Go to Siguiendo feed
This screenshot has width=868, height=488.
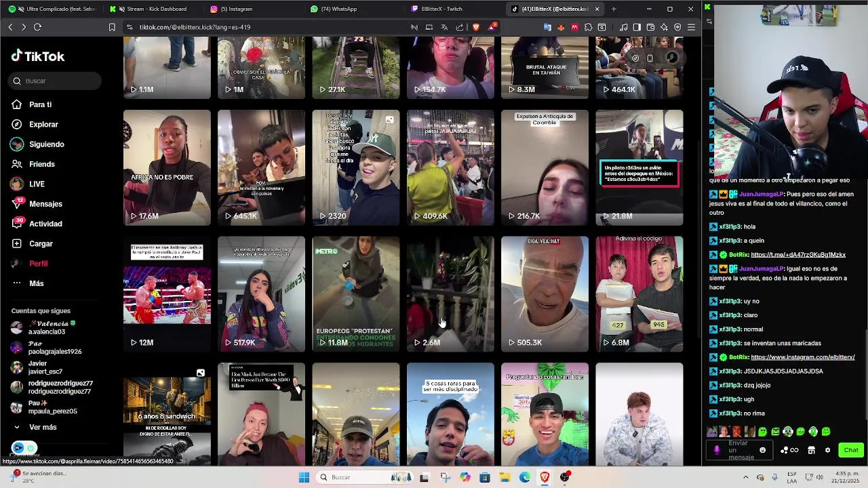[38, 144]
